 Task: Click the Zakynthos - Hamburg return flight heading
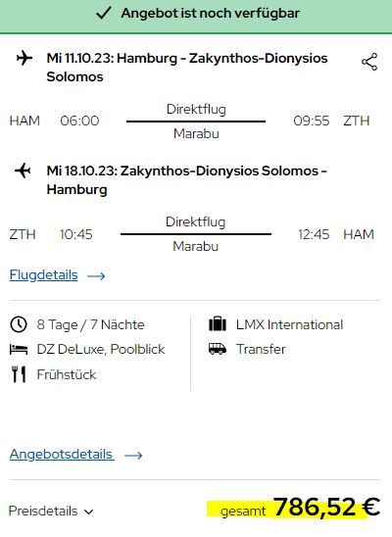187,179
